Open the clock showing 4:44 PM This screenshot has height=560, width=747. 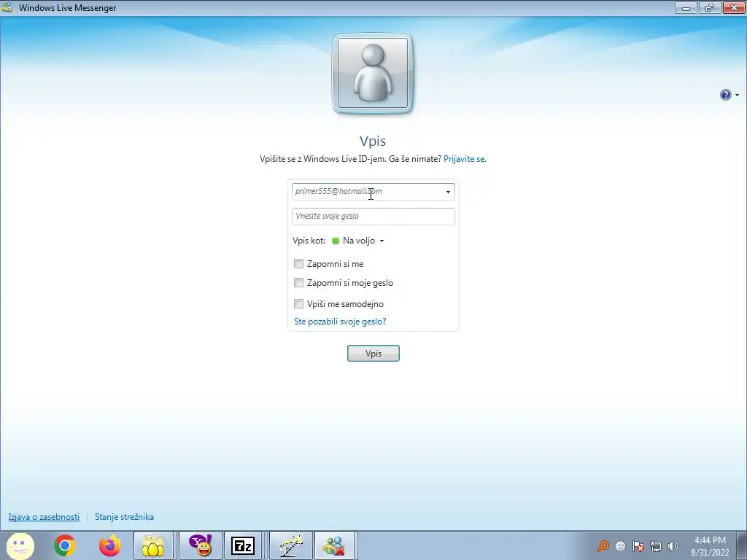coord(710,546)
